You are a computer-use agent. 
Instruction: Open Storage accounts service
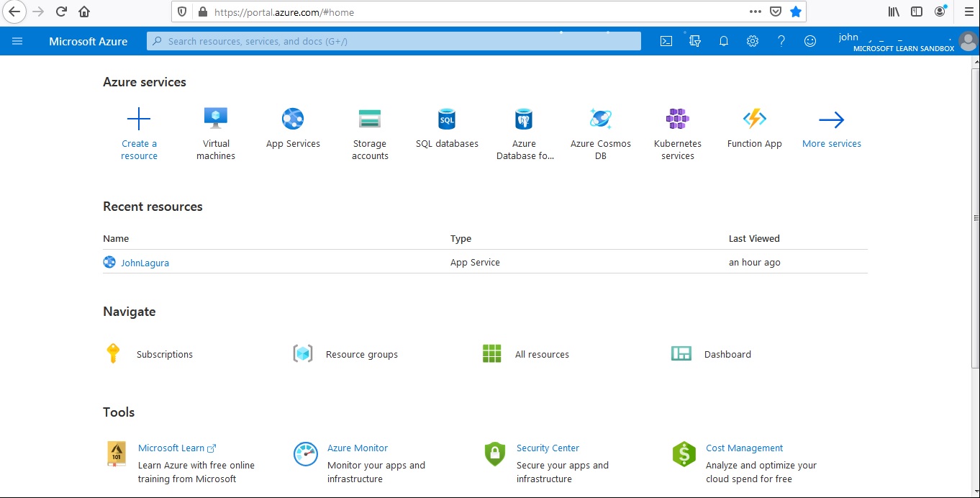369,130
